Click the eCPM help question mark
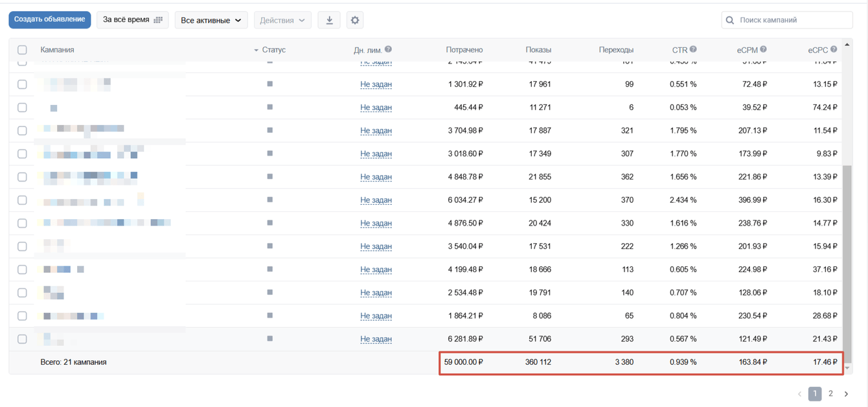This screenshot has height=407, width=868. click(763, 49)
